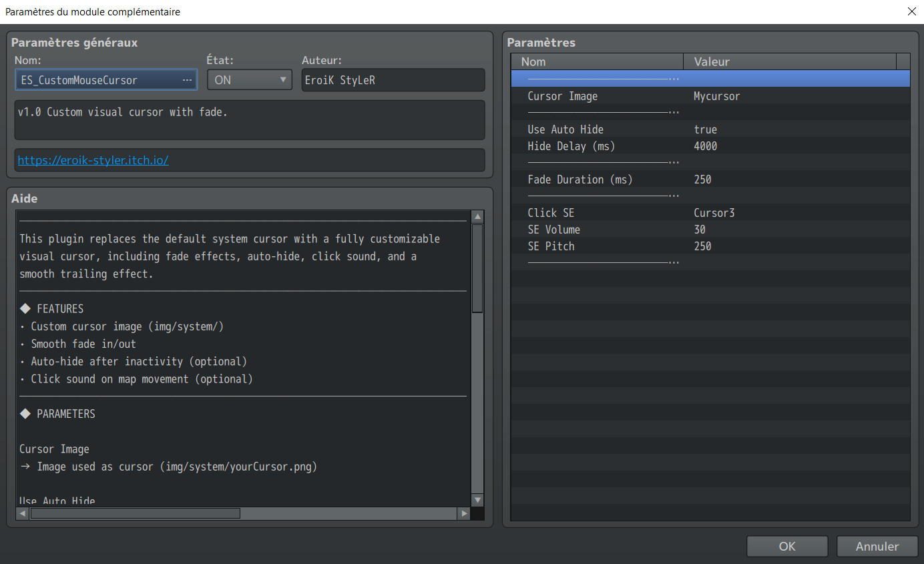Click 'Click sound on map movement' help line
The height and width of the screenshot is (564, 924).
tap(142, 378)
